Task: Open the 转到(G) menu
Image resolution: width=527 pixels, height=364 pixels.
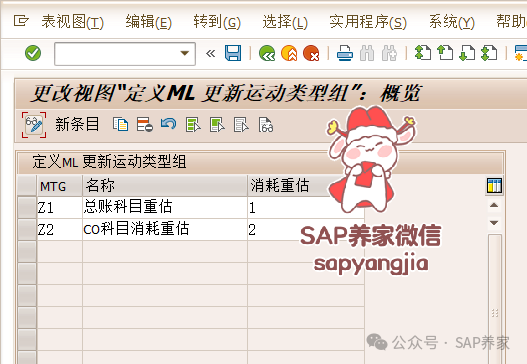Action: point(217,22)
